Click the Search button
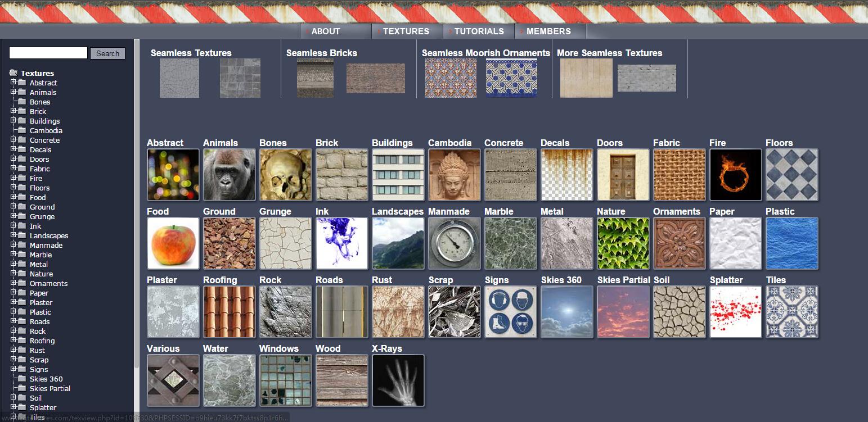 [107, 53]
